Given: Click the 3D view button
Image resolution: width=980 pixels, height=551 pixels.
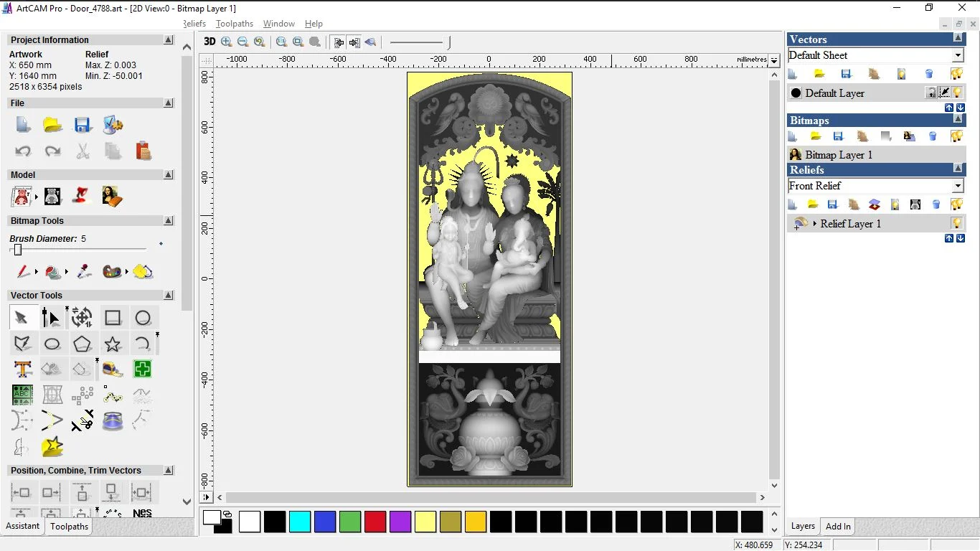Looking at the screenshot, I should coord(209,42).
